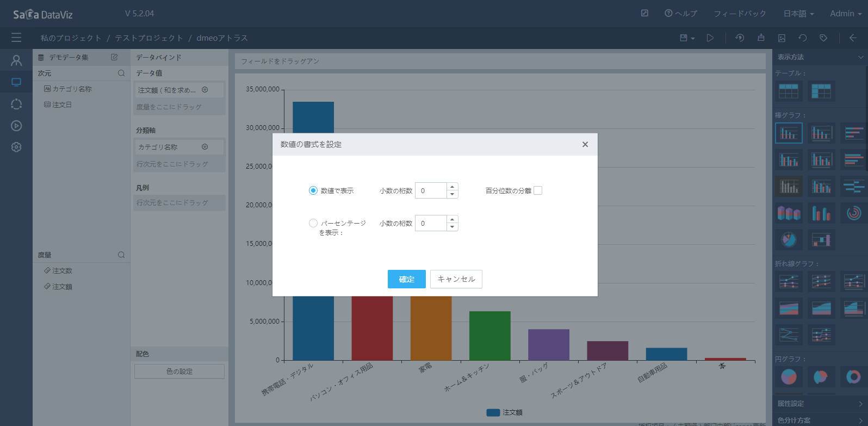
Task: Choose the dark-background column chart type
Action: point(789,187)
